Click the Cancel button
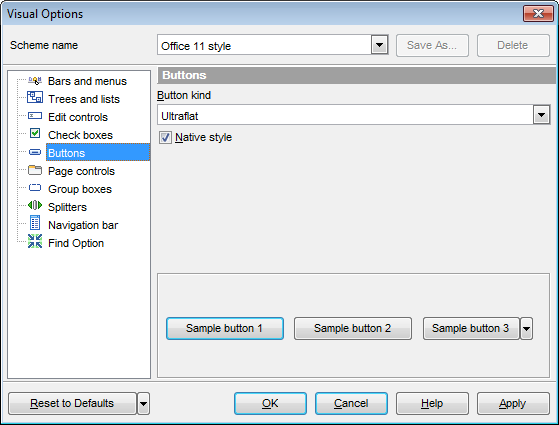The height and width of the screenshot is (425, 559). 351,404
